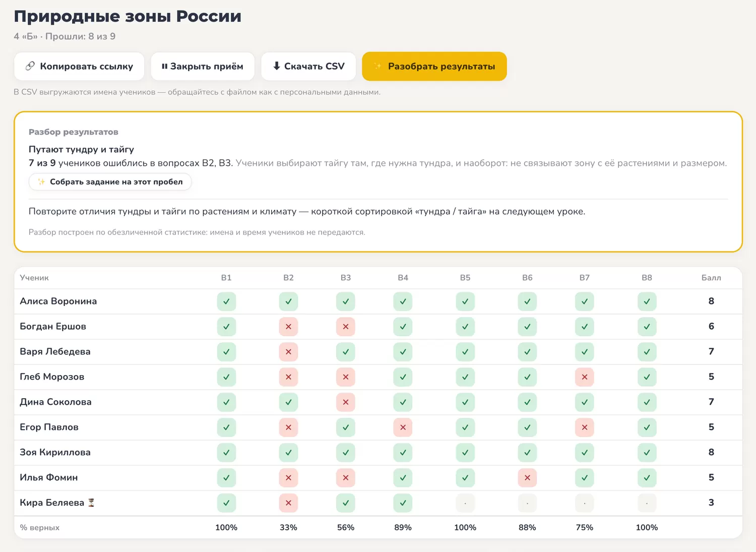Click Дина Соколова's red cross under В3
Screen dimensions: 756x552
[346, 402]
